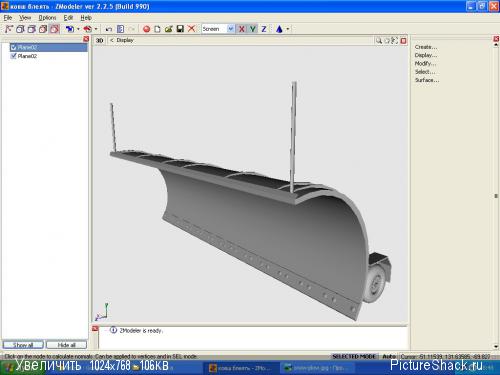
Task: Open the dropdown next to the blue cone icon
Action: pyautogui.click(x=288, y=29)
